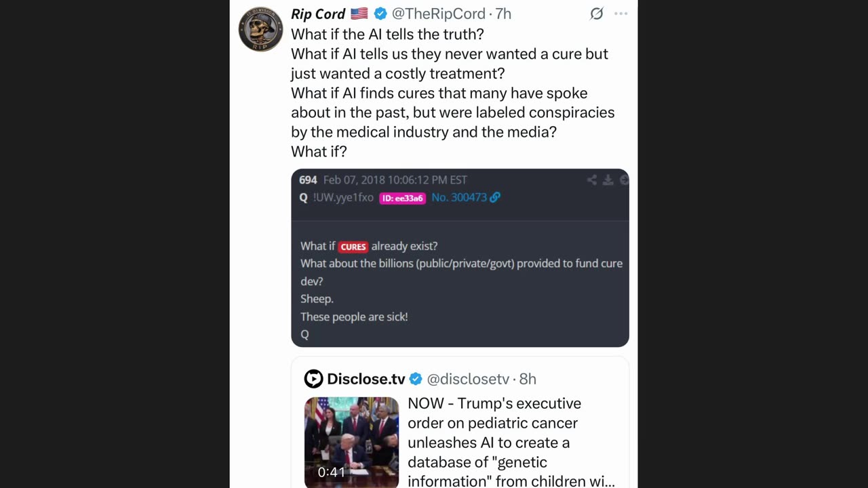The image size is (868, 488).
Task: Open the @disclosetv handle link
Action: pos(467,379)
